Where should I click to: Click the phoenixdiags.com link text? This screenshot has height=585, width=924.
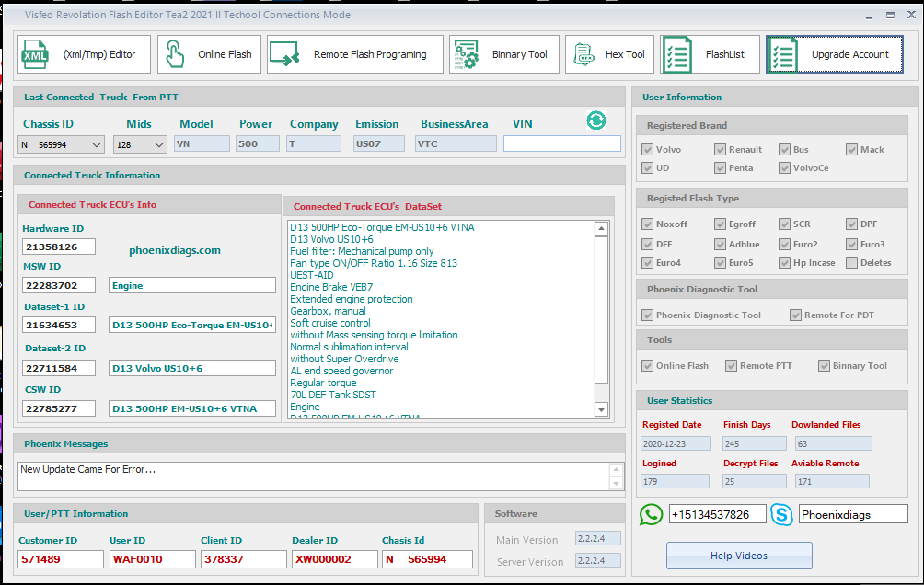(175, 250)
